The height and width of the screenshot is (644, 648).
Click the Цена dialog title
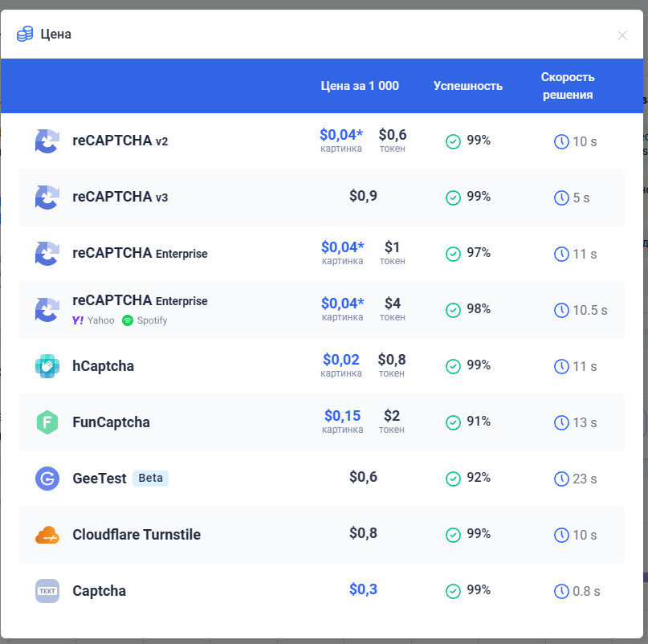[55, 35]
